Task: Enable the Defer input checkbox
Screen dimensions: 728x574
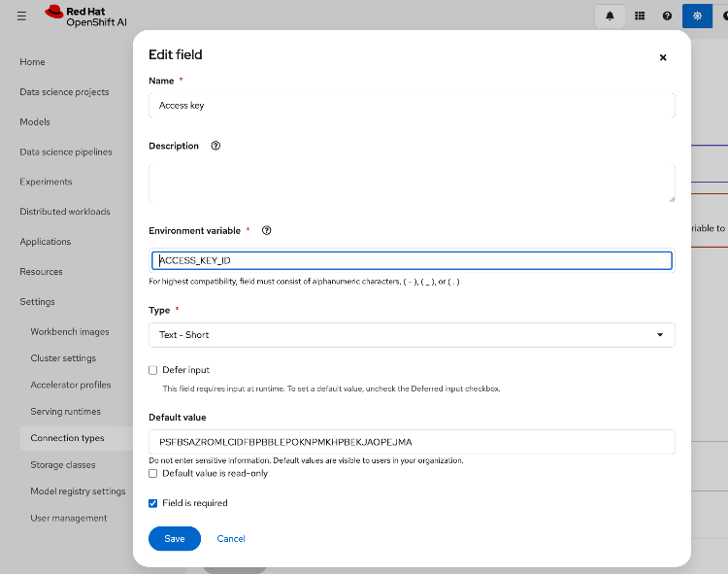Action: pos(153,370)
